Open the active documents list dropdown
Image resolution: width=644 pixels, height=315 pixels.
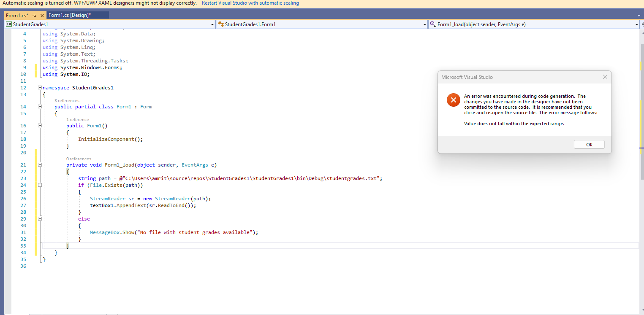(638, 16)
